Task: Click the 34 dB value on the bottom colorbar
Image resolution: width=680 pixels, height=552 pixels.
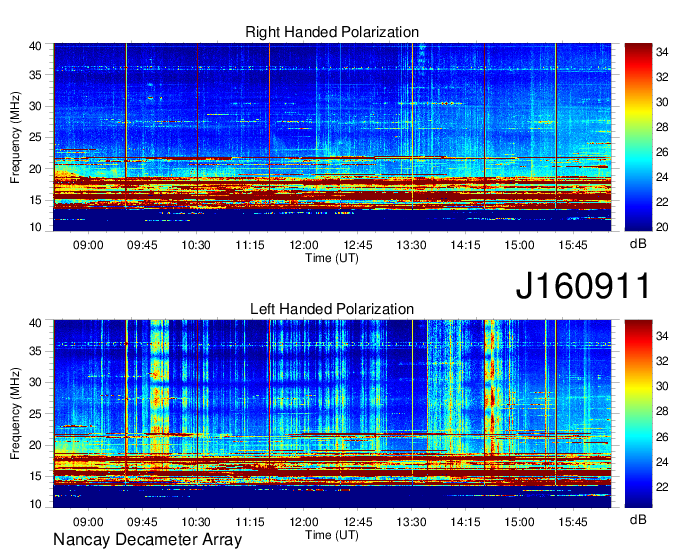Action: coord(662,336)
